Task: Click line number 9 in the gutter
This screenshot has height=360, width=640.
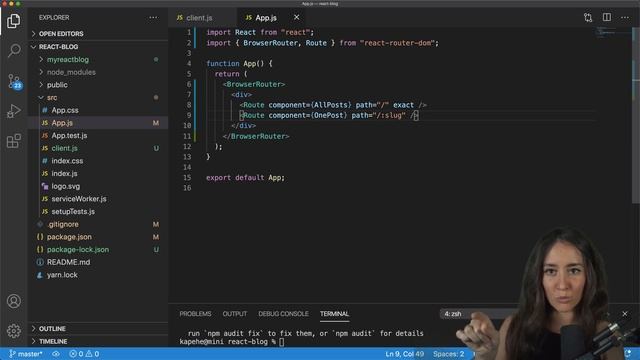Action: point(189,115)
